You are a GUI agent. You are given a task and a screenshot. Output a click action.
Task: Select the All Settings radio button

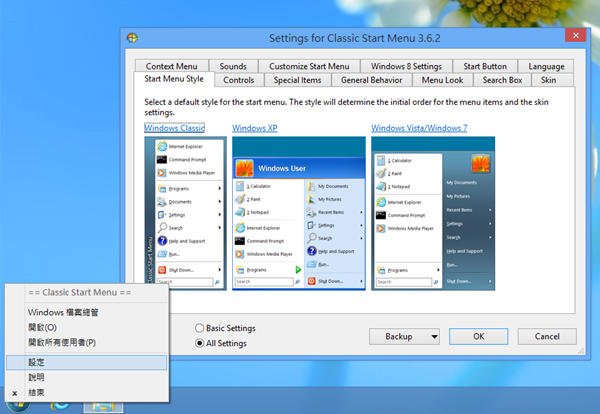click(x=198, y=344)
